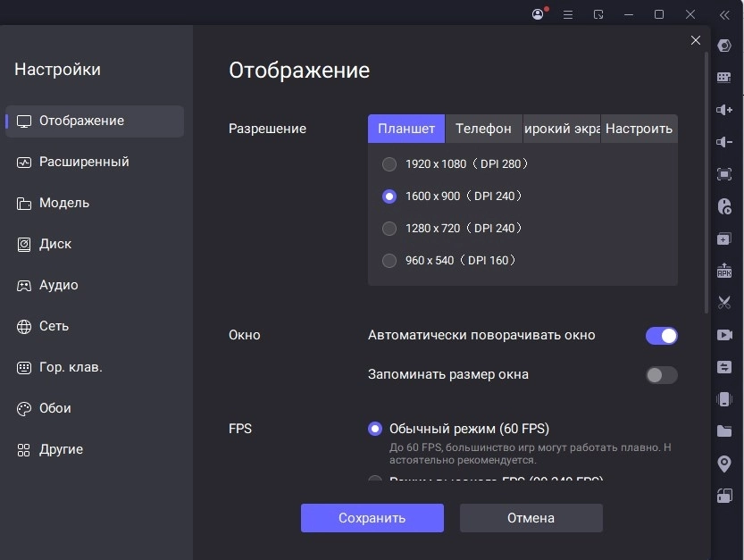Enable 'Запоминать размер окна' switch
The height and width of the screenshot is (560, 744).
pyautogui.click(x=661, y=375)
